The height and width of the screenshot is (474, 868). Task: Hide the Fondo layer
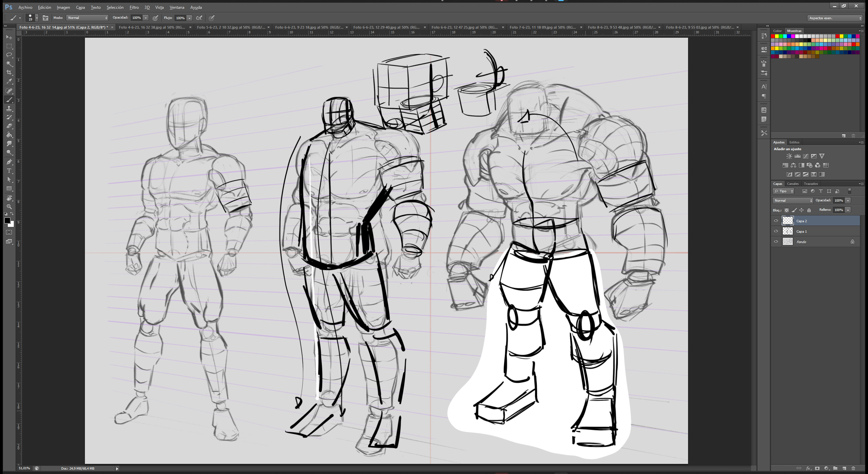(776, 242)
